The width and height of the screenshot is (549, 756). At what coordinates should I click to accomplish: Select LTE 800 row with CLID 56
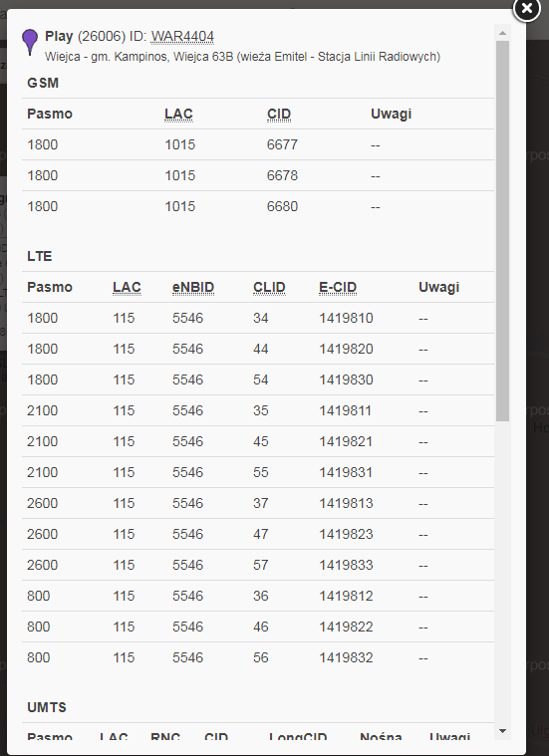[258, 657]
